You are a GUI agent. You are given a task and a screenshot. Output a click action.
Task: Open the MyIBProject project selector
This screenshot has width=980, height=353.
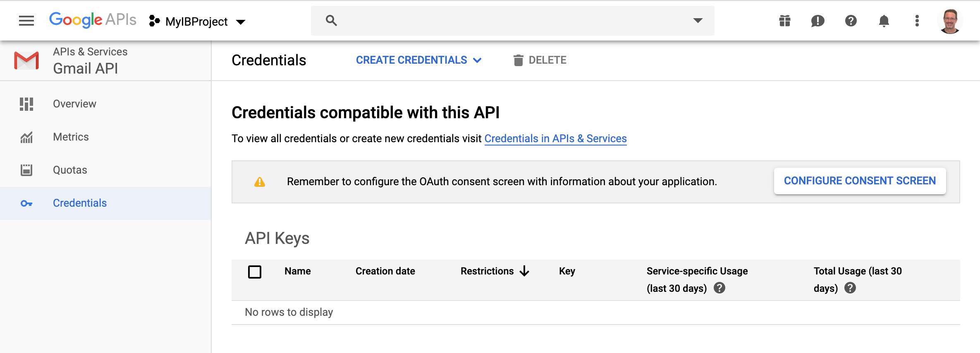(x=197, y=21)
